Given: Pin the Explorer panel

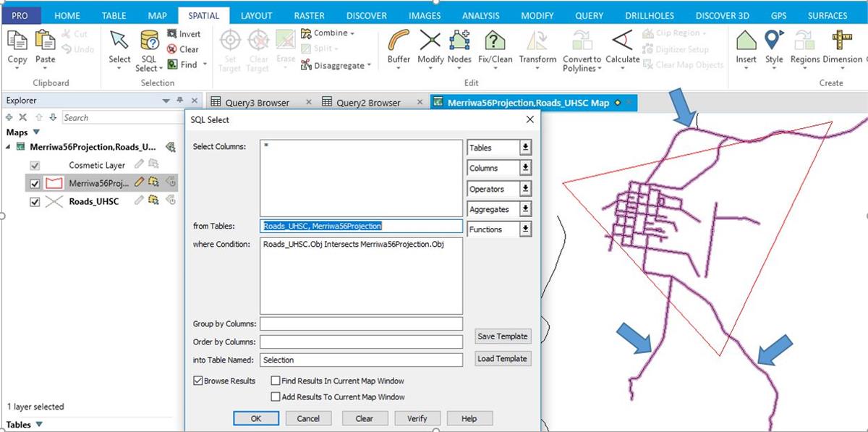Looking at the screenshot, I should 180,101.
